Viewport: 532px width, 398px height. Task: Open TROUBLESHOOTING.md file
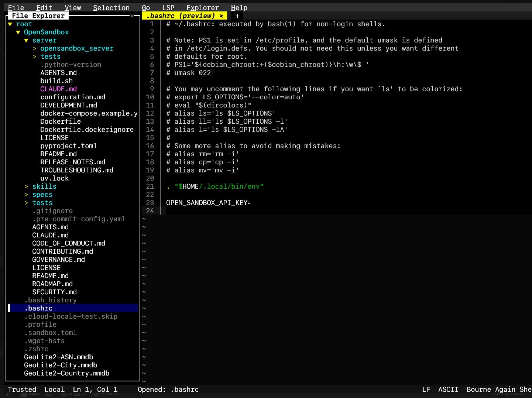(x=77, y=170)
